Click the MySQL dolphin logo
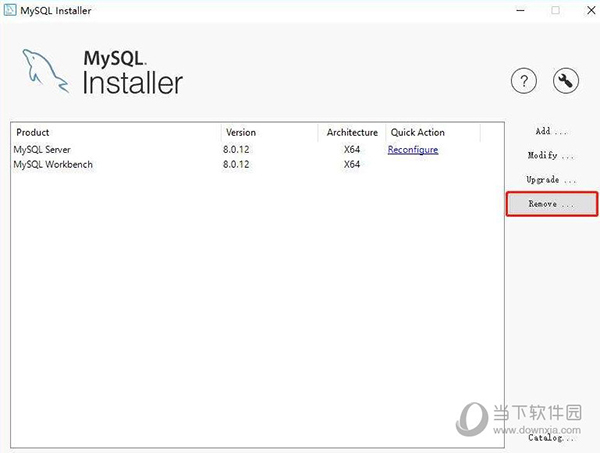 (x=46, y=71)
